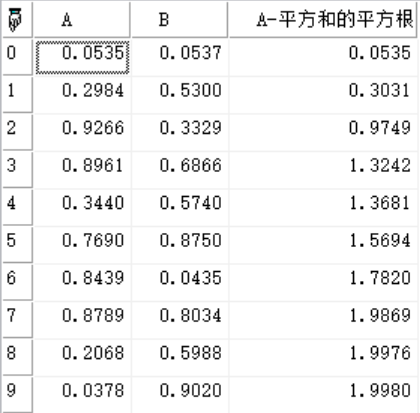This screenshot has width=420, height=413.
Task: Click cell A value 0.0535
Action: (82, 57)
